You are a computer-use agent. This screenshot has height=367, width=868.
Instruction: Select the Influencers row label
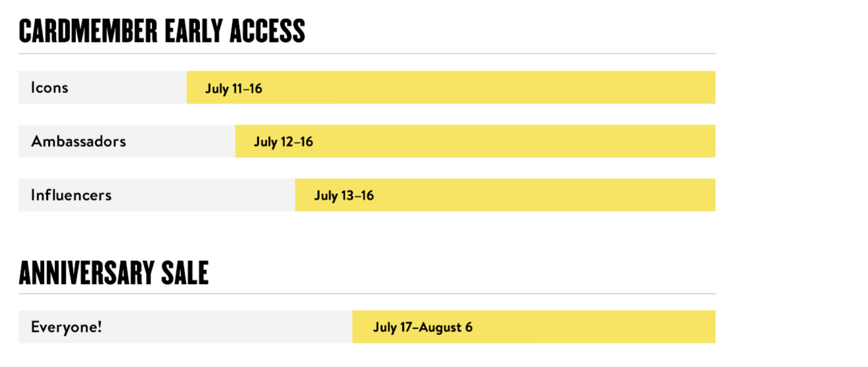(x=71, y=195)
